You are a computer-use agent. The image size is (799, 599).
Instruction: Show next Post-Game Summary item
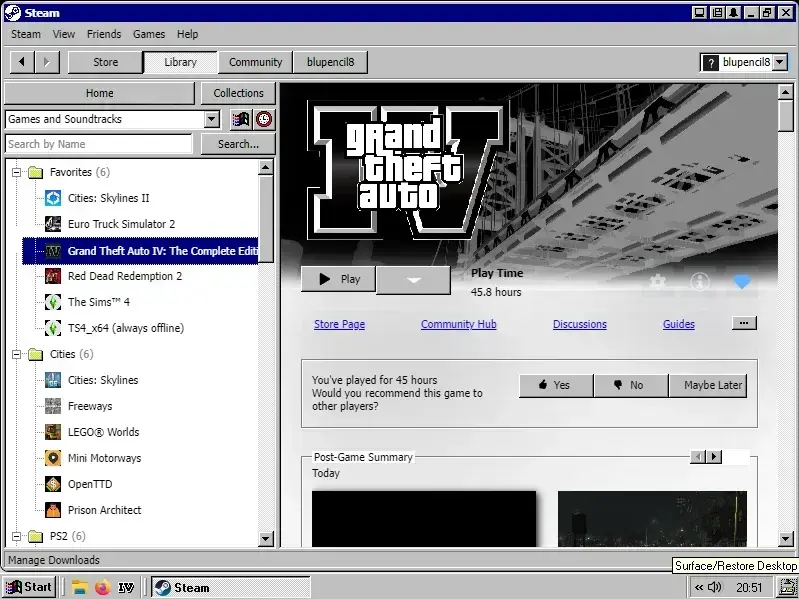(x=714, y=456)
